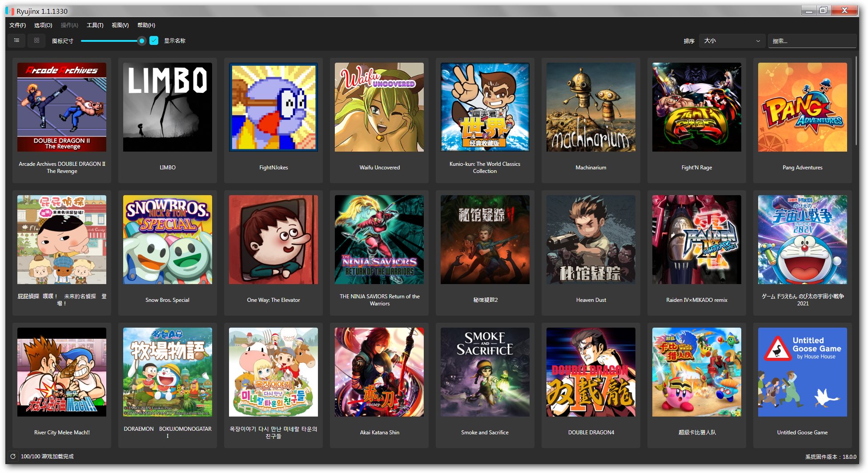868x473 pixels.
Task: Select the 屁屁侦探 game cover
Action: click(x=62, y=240)
